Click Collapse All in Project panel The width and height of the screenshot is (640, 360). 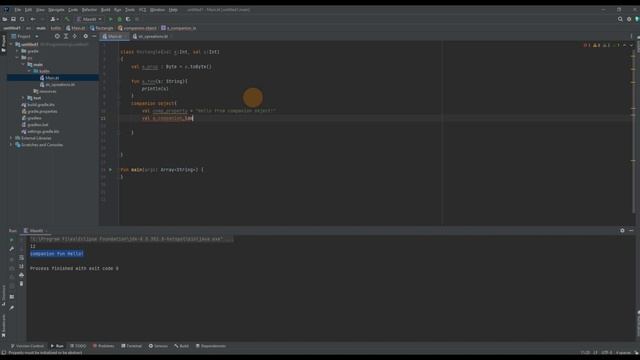pos(75,36)
